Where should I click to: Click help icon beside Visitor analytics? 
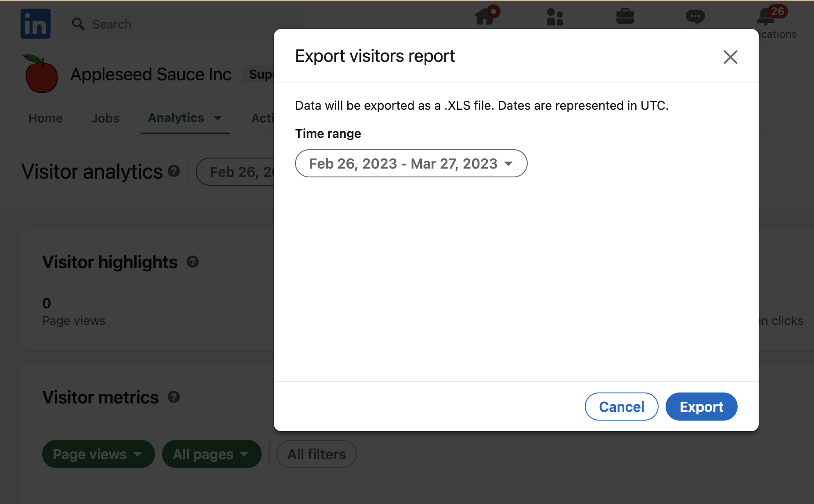click(174, 171)
